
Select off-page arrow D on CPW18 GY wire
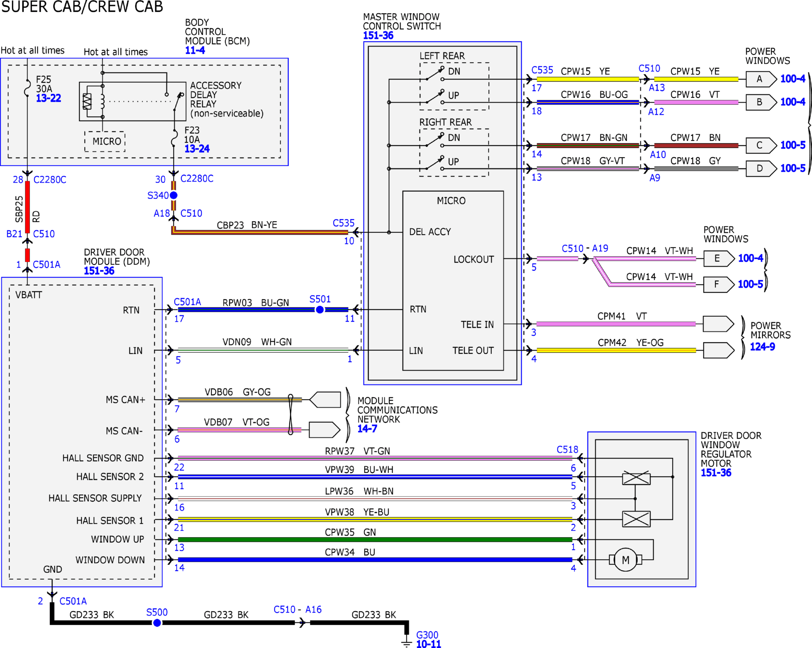[x=761, y=168]
